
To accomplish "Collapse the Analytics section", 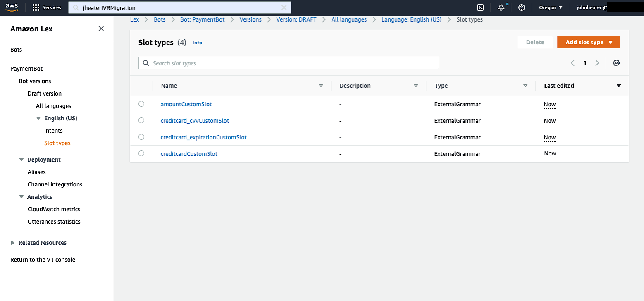I will [21, 197].
